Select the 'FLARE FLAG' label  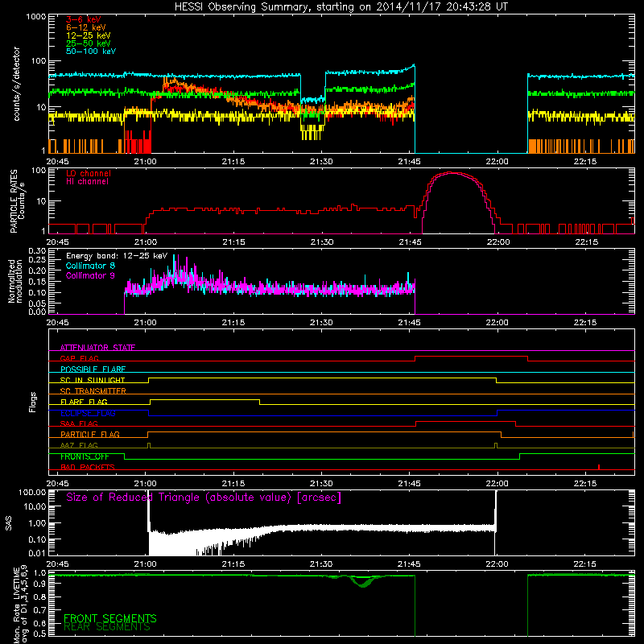tap(84, 402)
